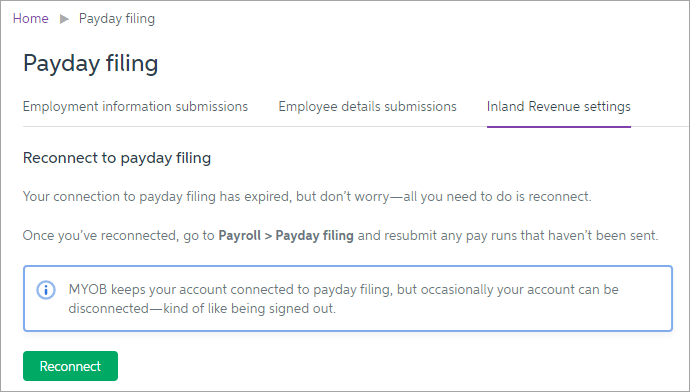Image resolution: width=690 pixels, height=392 pixels.
Task: Click the green Reconnect button
Action: point(70,366)
